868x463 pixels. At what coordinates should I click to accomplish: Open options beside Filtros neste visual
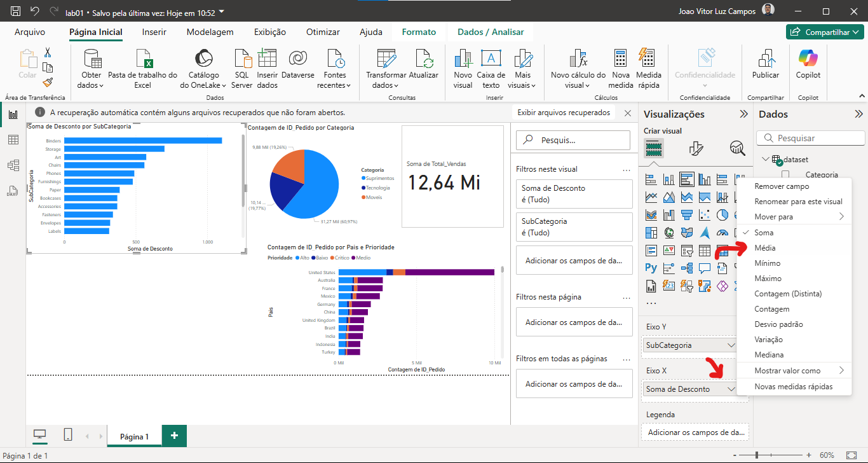[x=627, y=170]
